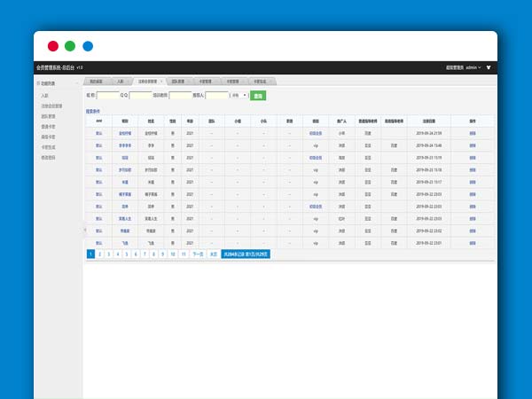Image resolution: width=532 pixels, height=399 pixels.
Task: Go to page 2 in pagination
Action: pos(99,254)
